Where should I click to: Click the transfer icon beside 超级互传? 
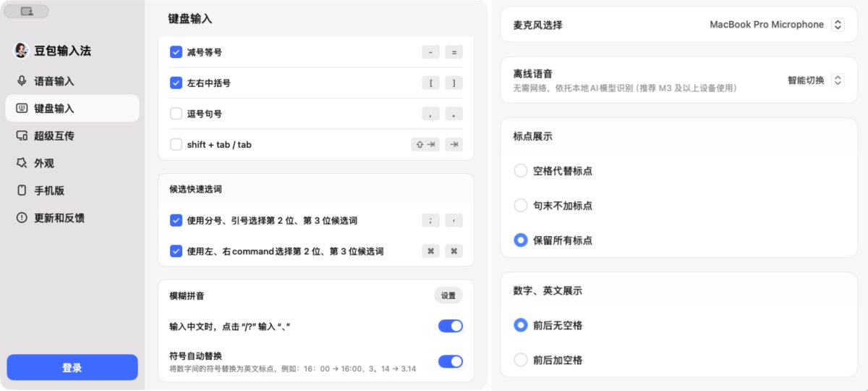pyautogui.click(x=22, y=135)
